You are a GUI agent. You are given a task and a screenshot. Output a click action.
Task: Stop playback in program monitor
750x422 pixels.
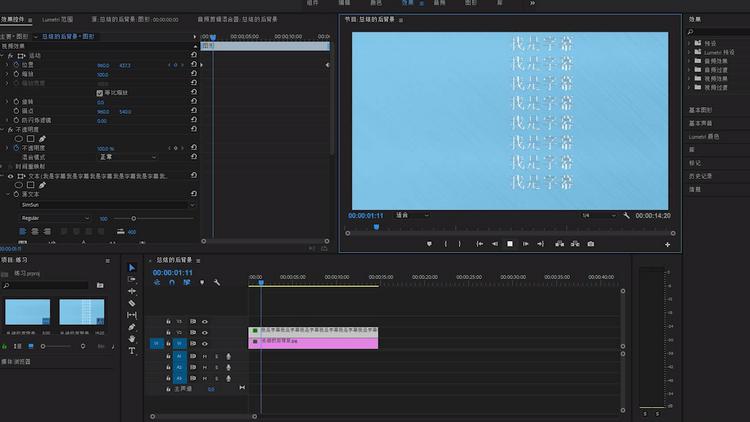510,244
